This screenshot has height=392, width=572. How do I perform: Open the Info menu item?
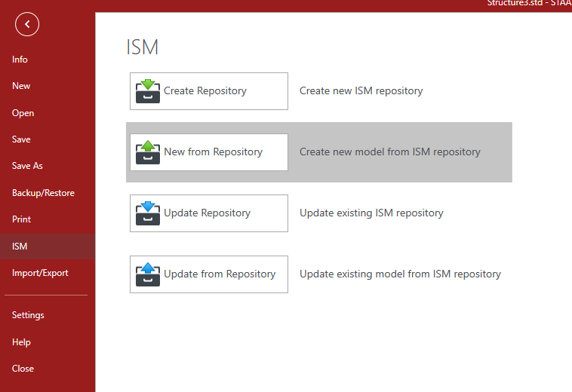(20, 60)
